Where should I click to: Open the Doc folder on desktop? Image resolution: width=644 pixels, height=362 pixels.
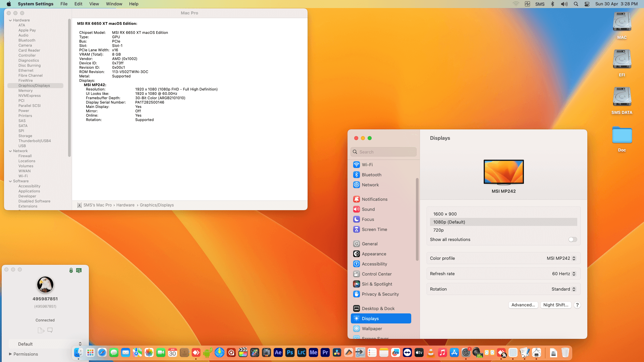point(622,139)
